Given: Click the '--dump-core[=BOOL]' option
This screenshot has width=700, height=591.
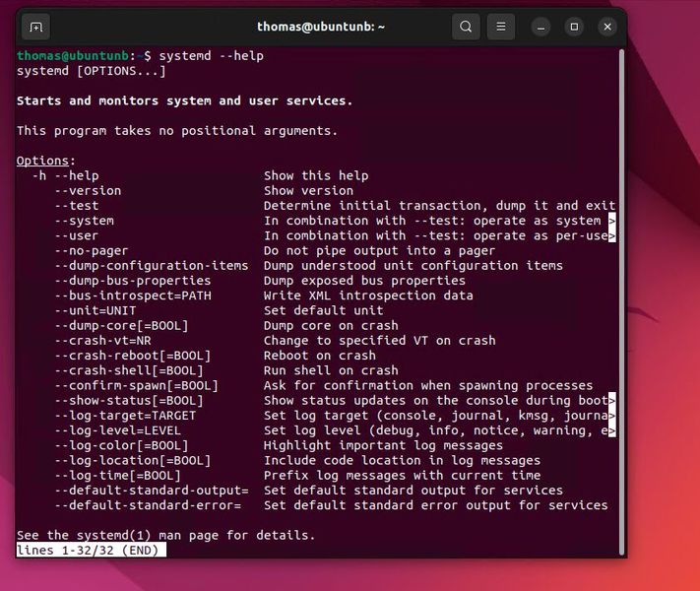Looking at the screenshot, I should point(121,326).
